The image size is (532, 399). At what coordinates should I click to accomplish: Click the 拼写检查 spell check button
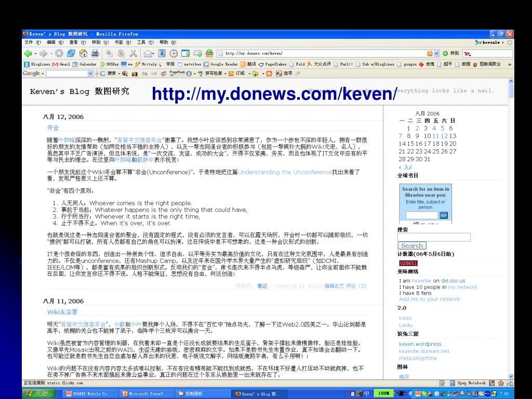pyautogui.click(x=211, y=73)
